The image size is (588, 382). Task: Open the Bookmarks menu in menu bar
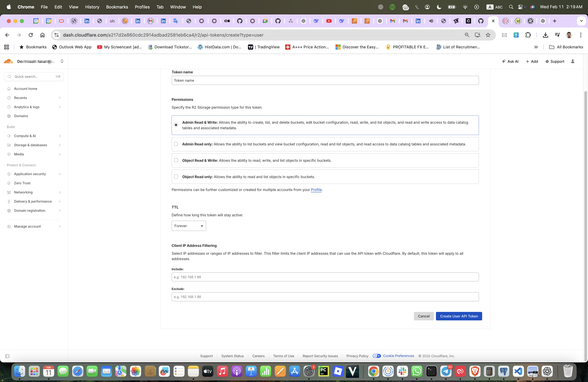click(117, 7)
